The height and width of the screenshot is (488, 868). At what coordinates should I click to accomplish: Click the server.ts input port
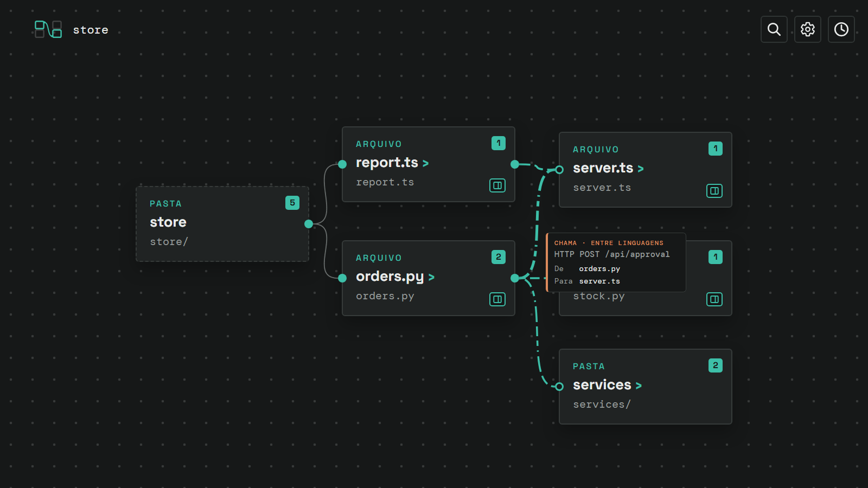click(559, 170)
